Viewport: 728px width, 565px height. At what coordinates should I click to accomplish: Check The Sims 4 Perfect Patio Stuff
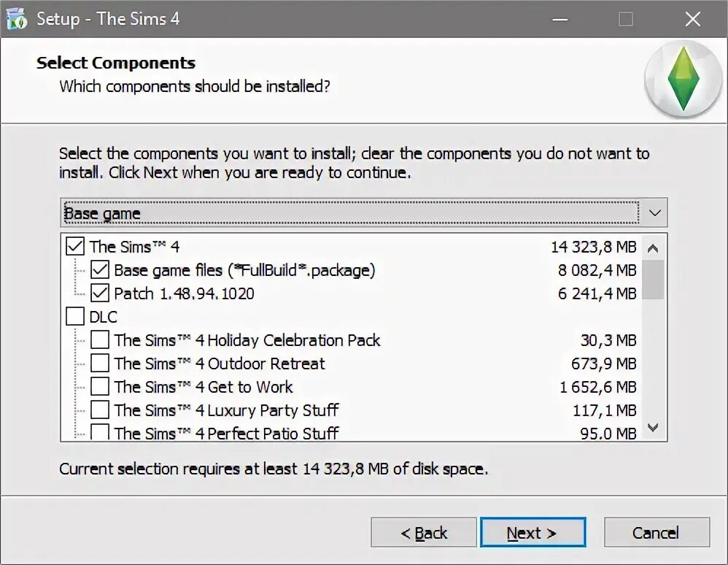point(100,431)
